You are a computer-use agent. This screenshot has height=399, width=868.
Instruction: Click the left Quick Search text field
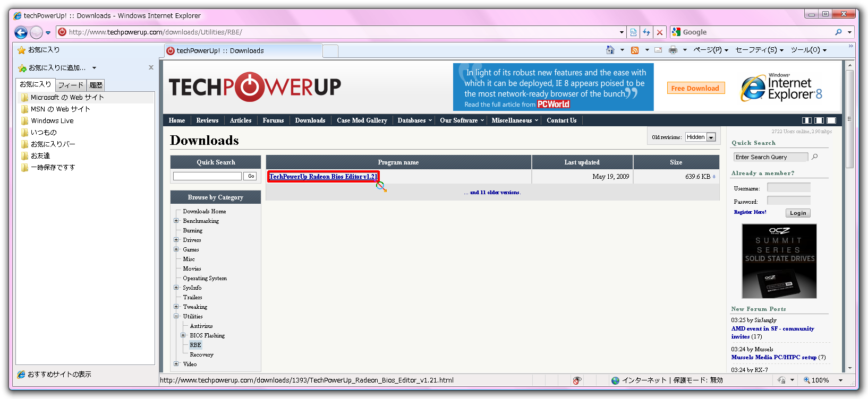207,176
